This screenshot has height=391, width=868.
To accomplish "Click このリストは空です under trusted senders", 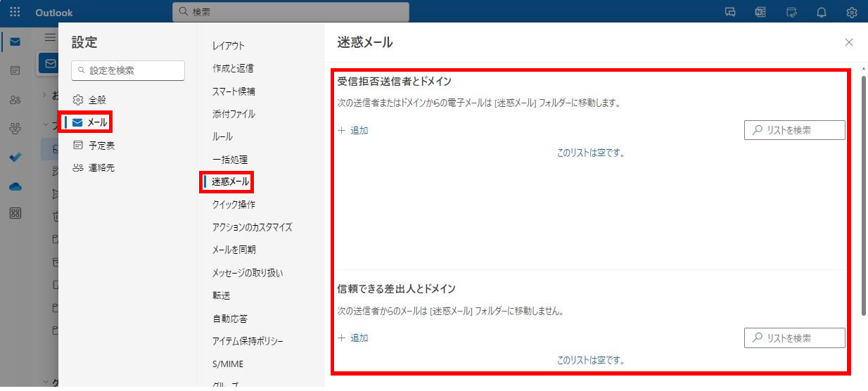I will [x=591, y=360].
